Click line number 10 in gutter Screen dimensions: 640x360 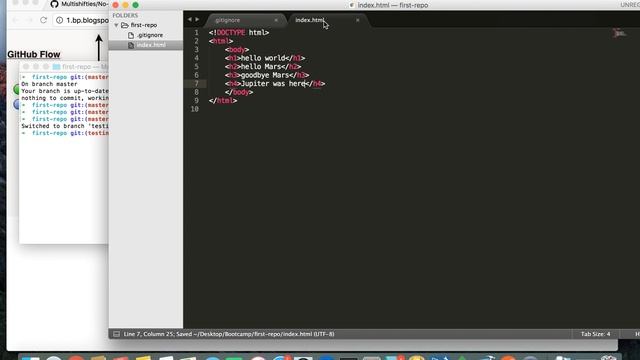[x=195, y=109]
